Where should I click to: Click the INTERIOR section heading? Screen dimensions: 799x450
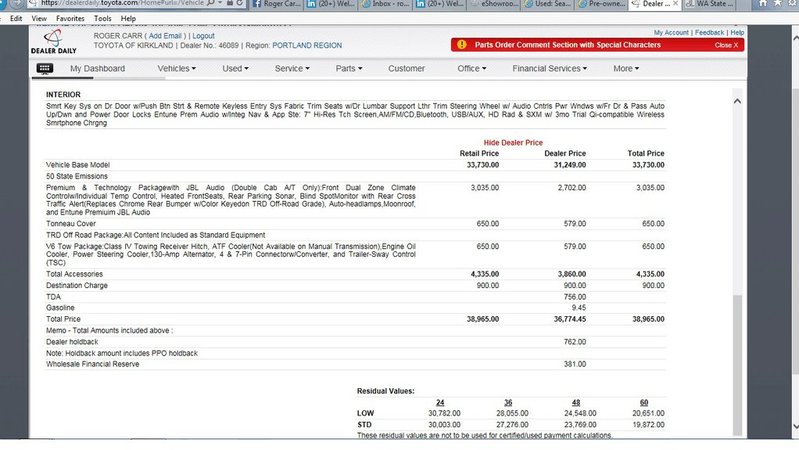pyautogui.click(x=63, y=95)
